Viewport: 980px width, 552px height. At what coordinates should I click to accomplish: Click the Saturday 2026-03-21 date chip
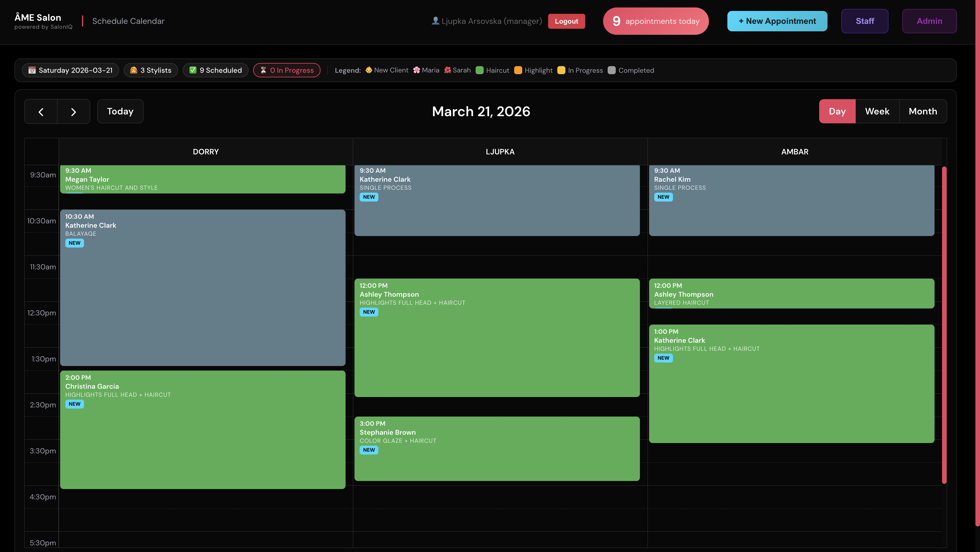point(70,70)
